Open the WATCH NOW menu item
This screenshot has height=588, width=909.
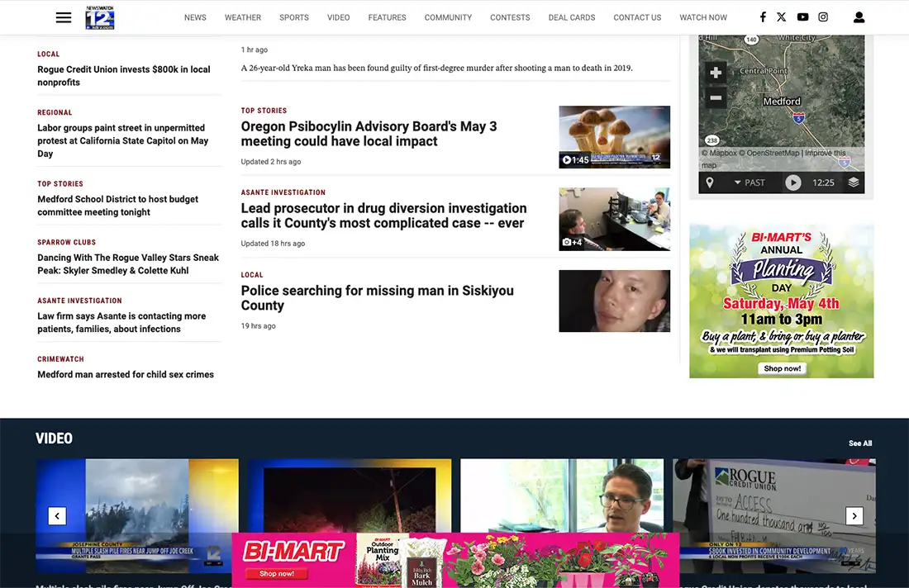click(x=703, y=17)
